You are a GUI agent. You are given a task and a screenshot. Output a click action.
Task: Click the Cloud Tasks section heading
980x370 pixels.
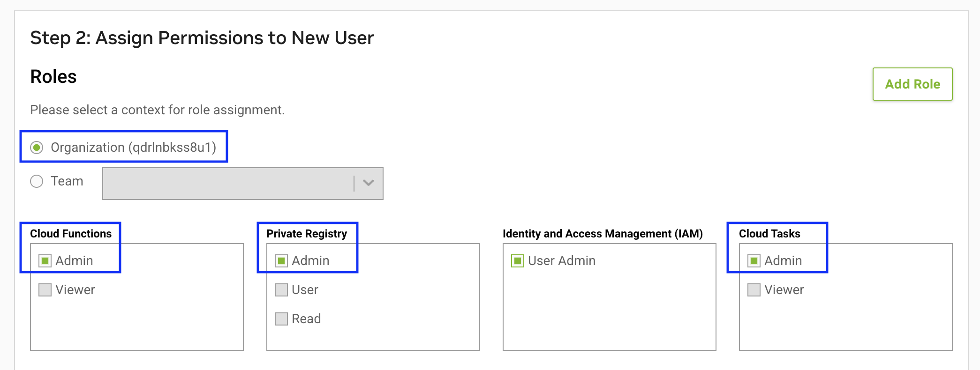pyautogui.click(x=769, y=234)
